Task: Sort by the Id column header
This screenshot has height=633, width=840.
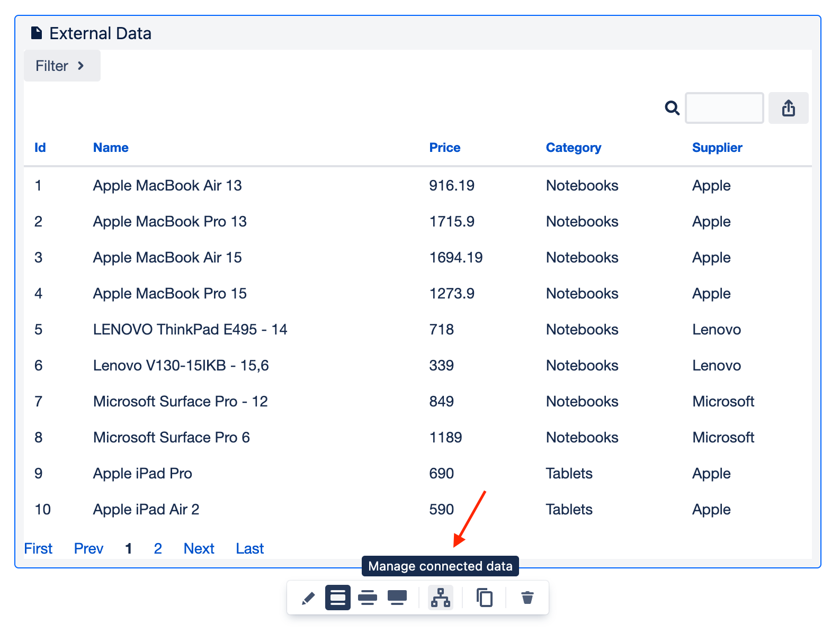Action: (40, 148)
